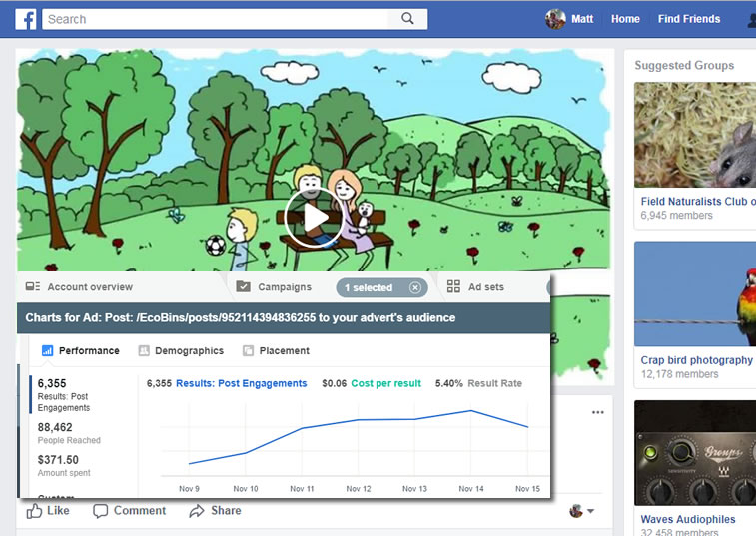Open the post-as profile dropdown
756x536 pixels.
(582, 511)
